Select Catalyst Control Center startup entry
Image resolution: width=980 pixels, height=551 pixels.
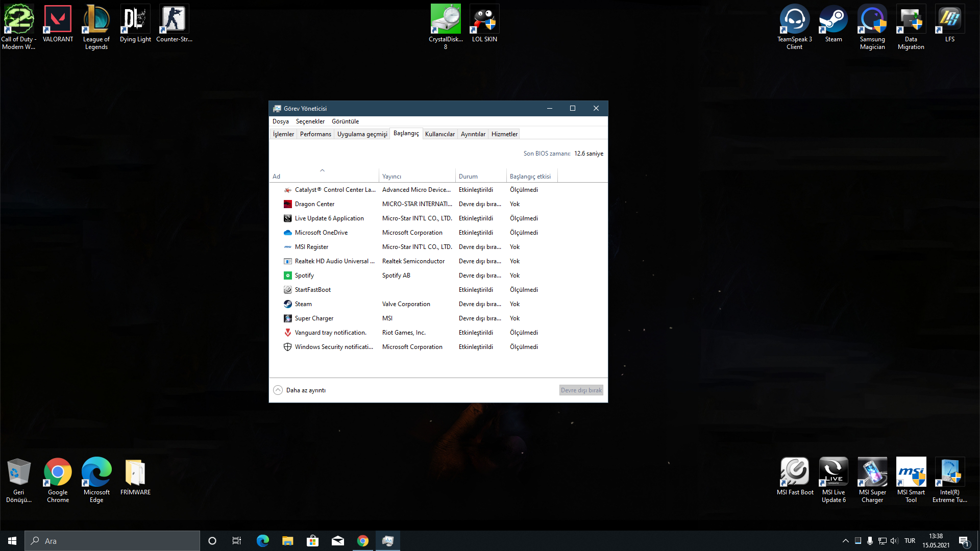438,190
